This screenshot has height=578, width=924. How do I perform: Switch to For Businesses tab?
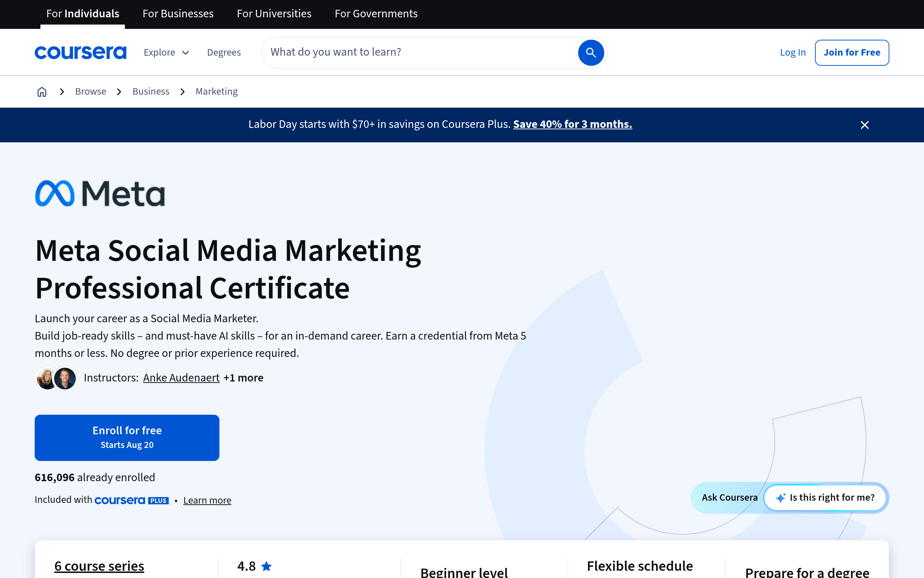point(178,14)
